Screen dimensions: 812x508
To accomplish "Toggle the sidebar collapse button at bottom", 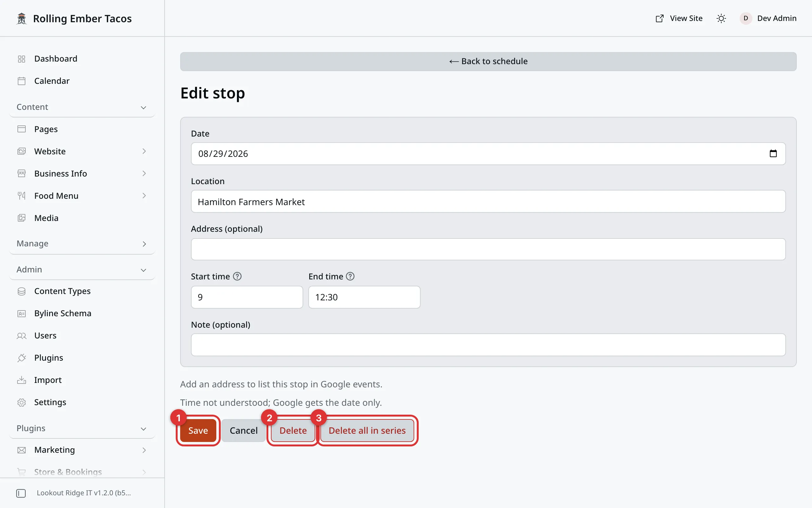I will tap(21, 493).
